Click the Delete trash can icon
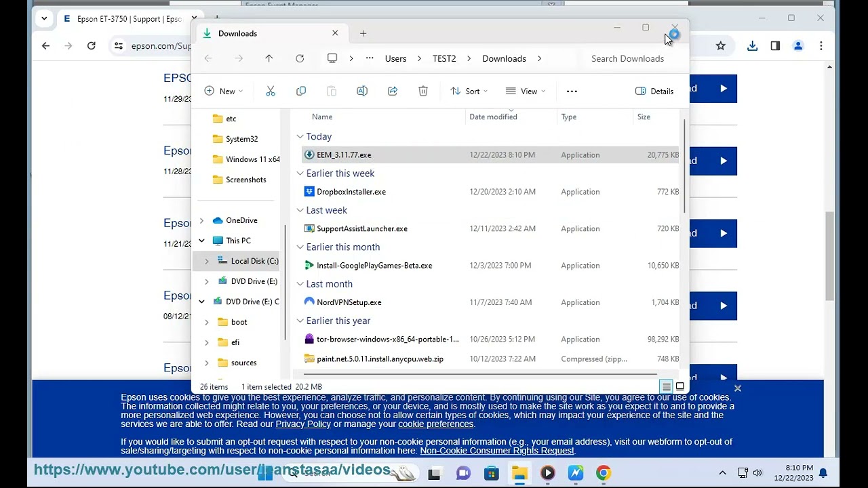Image resolution: width=868 pixels, height=488 pixels. 423,91
